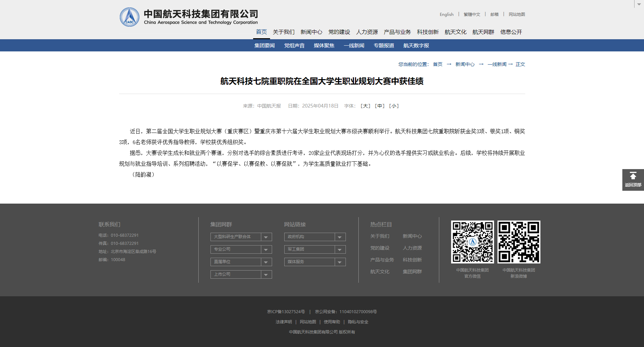Open the official WeChat QR code
644x347 pixels.
tap(472, 242)
